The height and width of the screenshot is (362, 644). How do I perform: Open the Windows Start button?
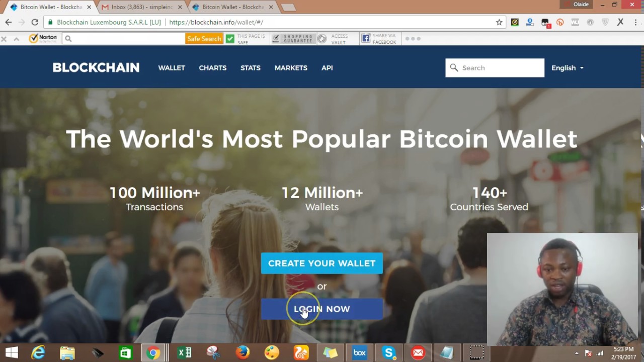coord(12,353)
